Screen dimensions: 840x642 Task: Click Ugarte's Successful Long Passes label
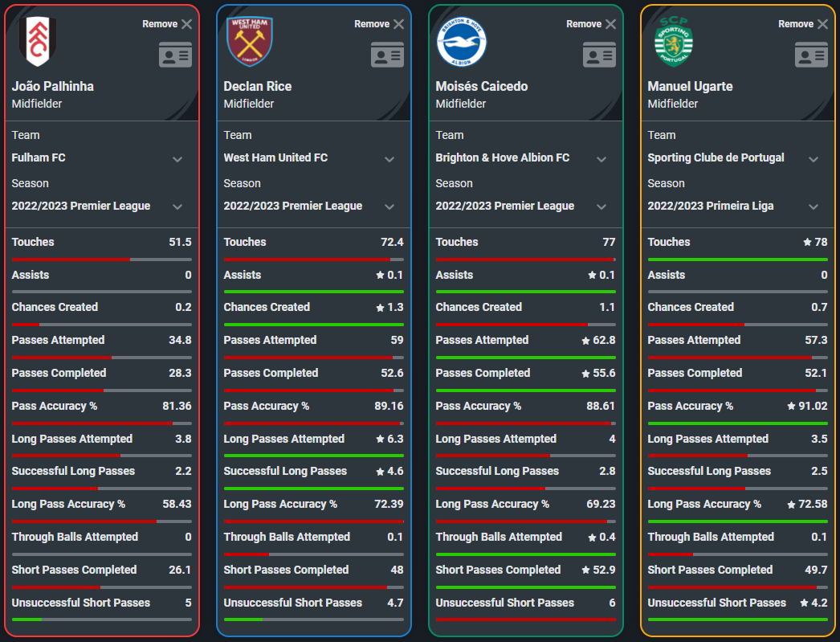709,472
